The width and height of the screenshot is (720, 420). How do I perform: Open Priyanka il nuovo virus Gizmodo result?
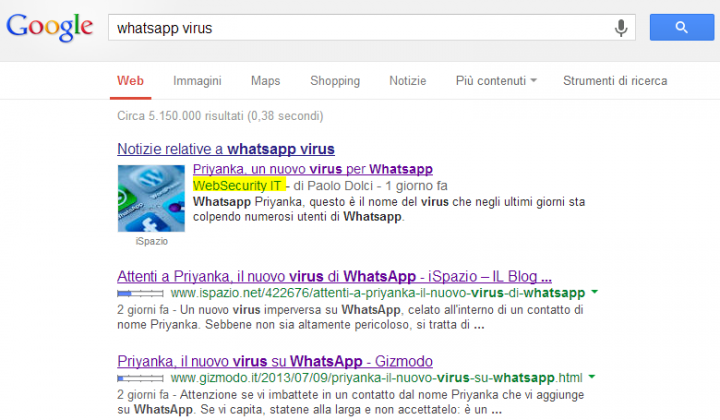point(275,361)
